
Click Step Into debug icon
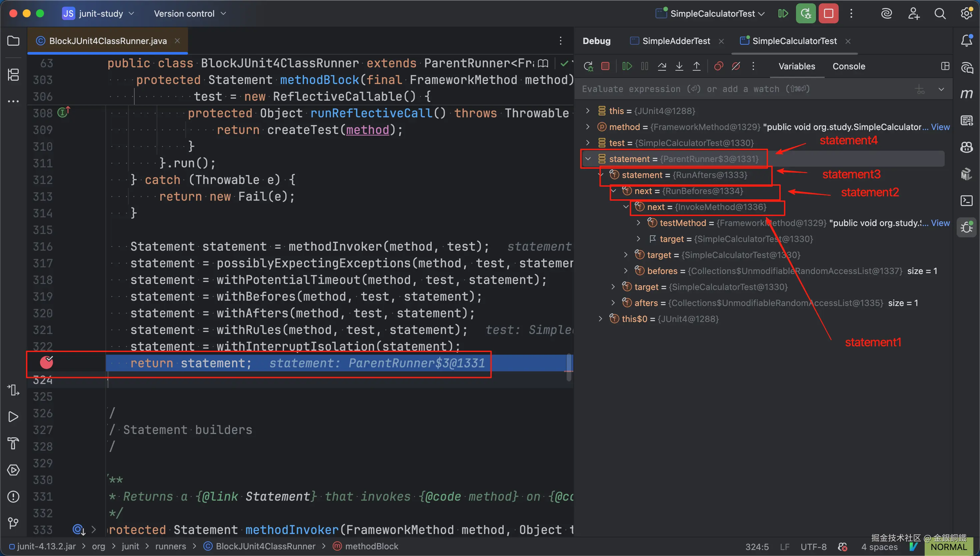click(679, 66)
